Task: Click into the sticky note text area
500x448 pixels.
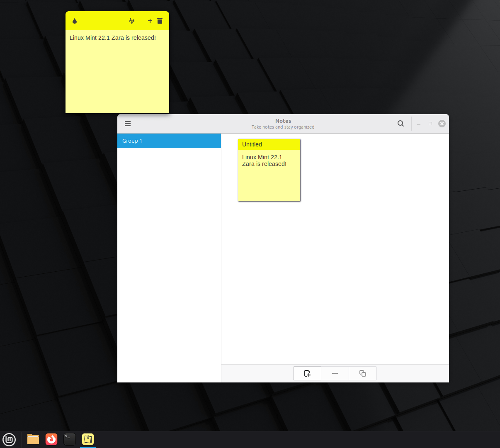Action: pos(117,75)
